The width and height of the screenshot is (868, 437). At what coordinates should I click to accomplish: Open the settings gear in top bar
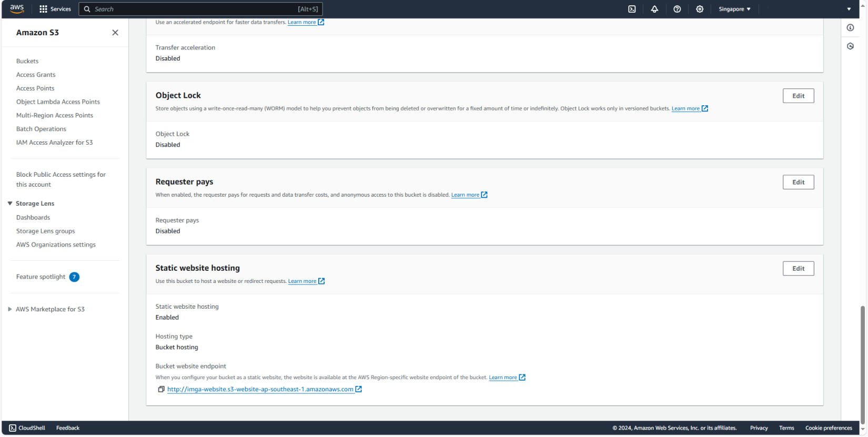[x=700, y=9]
